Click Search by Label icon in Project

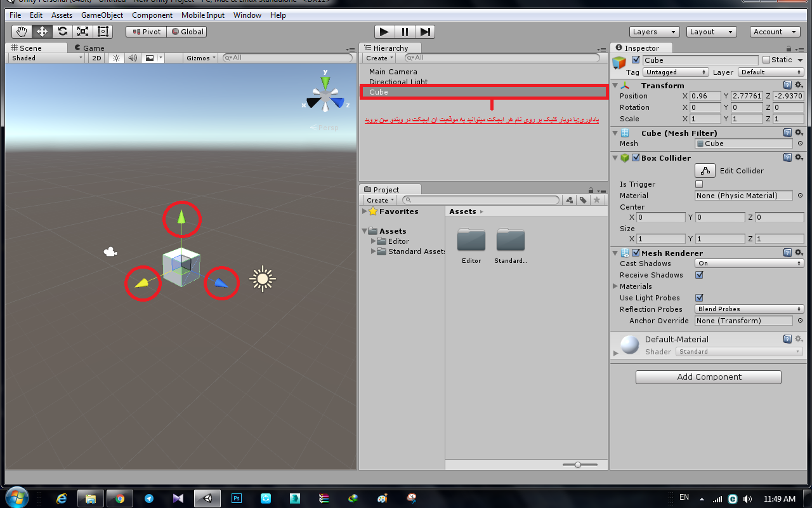(582, 200)
